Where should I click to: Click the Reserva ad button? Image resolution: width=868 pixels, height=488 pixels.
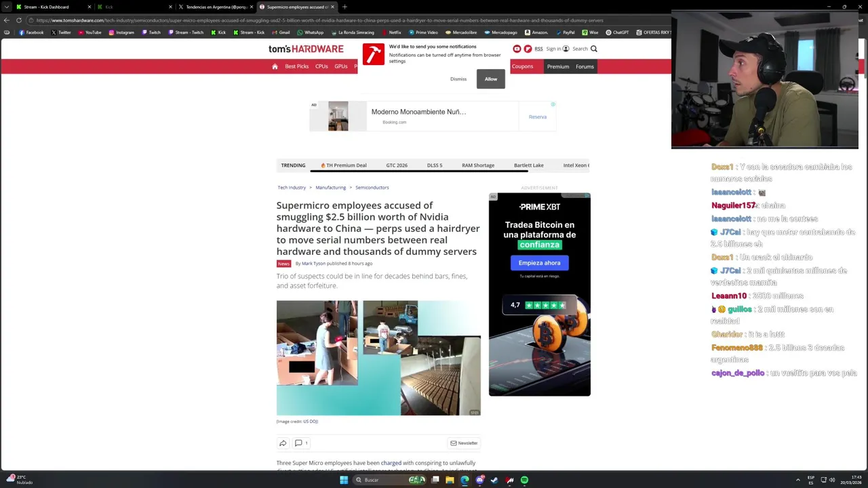tap(538, 117)
